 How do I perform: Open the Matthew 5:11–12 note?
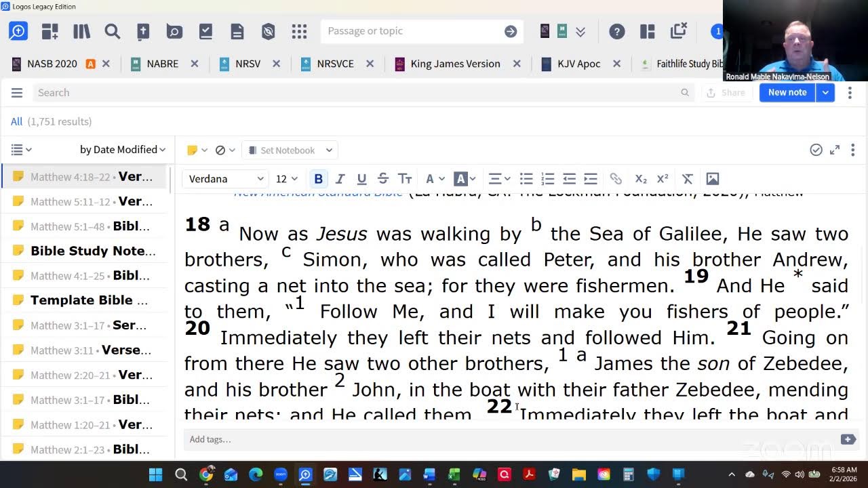84,201
